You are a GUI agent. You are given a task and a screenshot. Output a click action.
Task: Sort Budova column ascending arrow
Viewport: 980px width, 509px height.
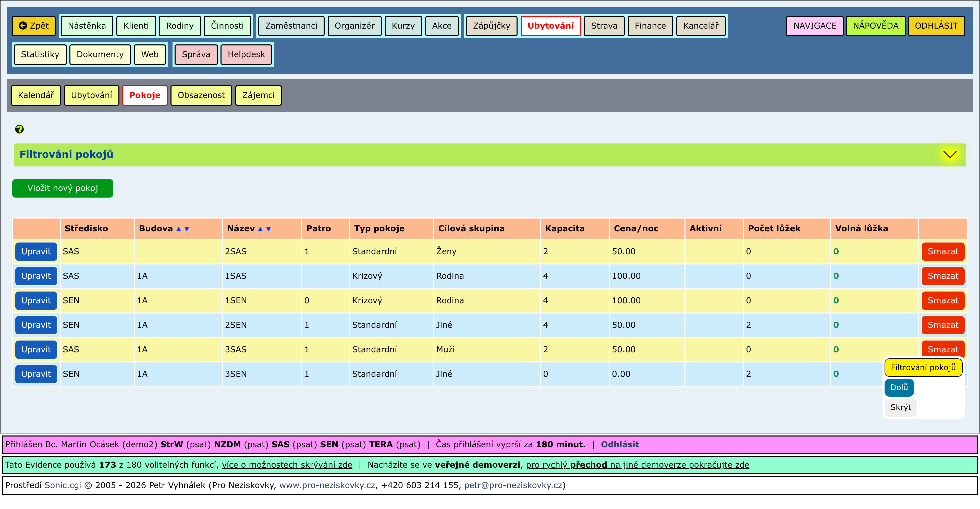pyautogui.click(x=178, y=229)
